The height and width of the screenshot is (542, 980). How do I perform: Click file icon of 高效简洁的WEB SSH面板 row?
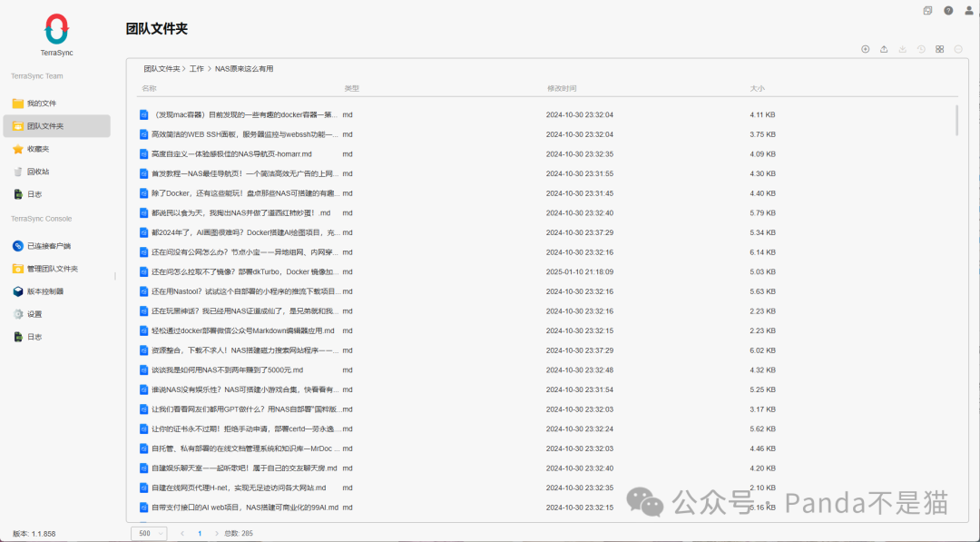point(143,134)
